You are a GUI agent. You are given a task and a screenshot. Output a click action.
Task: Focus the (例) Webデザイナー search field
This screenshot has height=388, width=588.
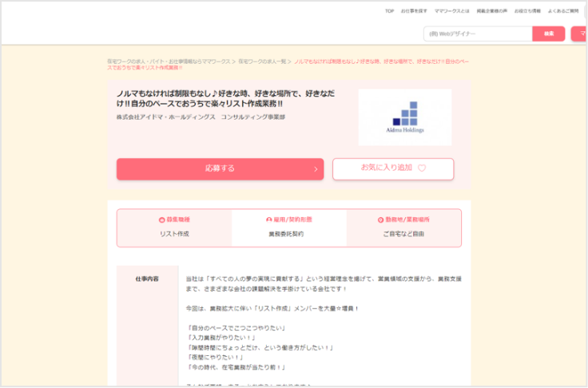pyautogui.click(x=478, y=34)
